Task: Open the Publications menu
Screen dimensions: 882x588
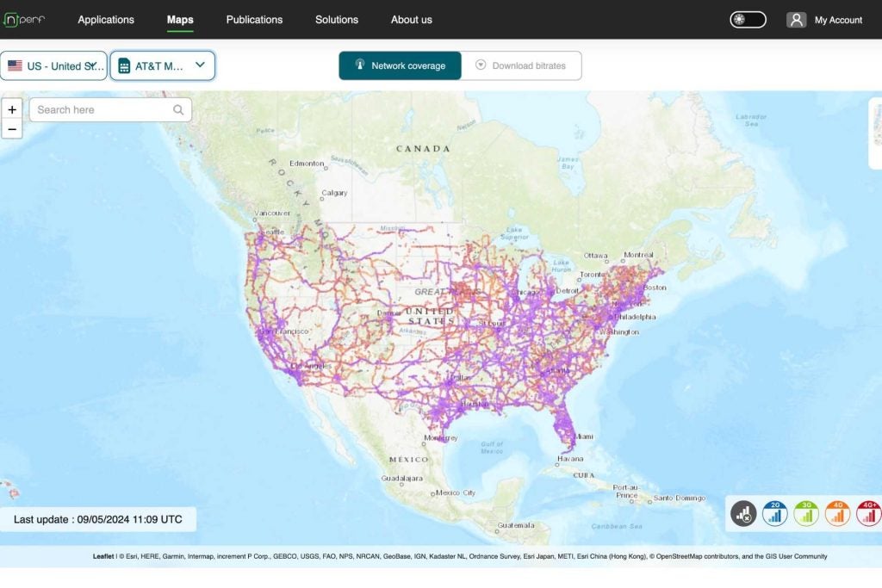Action: (x=254, y=20)
